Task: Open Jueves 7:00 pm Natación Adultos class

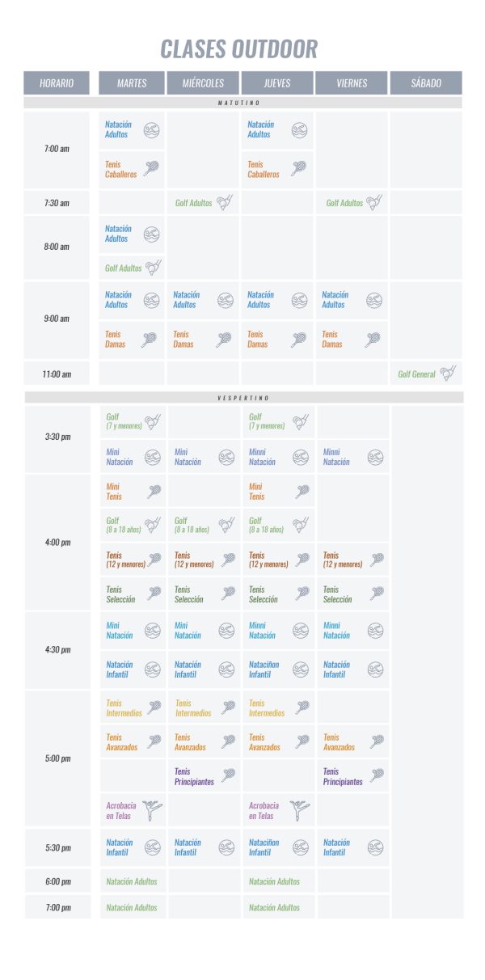Action: [274, 907]
